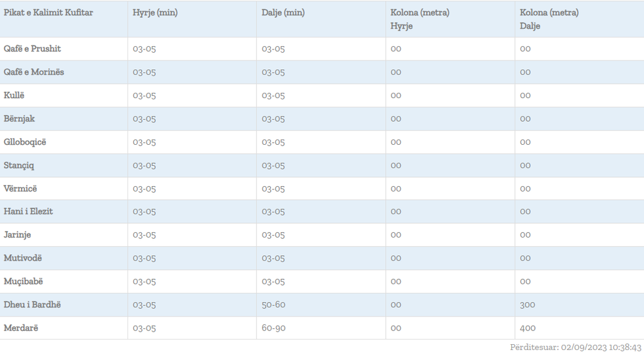Screen dimensions: 644x356
Task: Select the Stançiq border point name
Action: tap(19, 165)
